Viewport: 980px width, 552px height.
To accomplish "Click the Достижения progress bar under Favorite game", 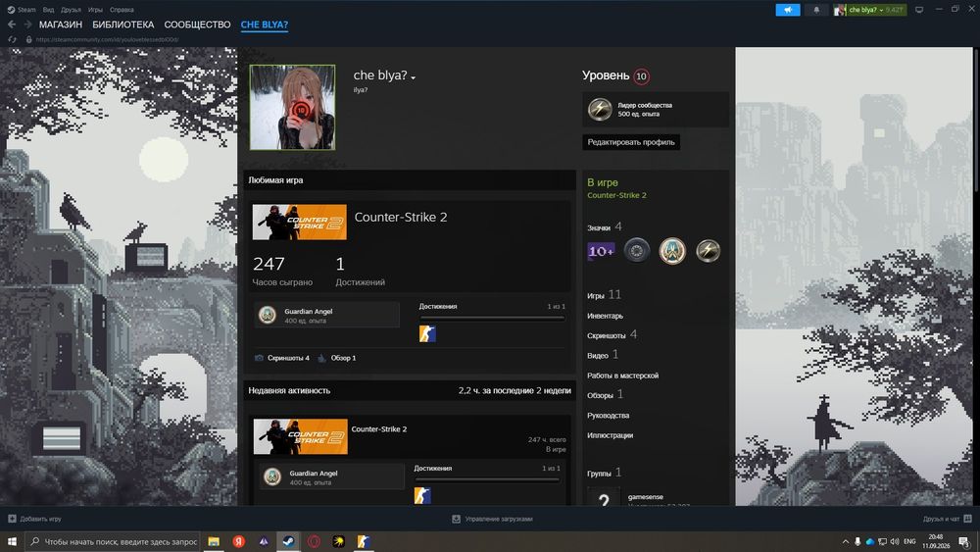I will [492, 319].
